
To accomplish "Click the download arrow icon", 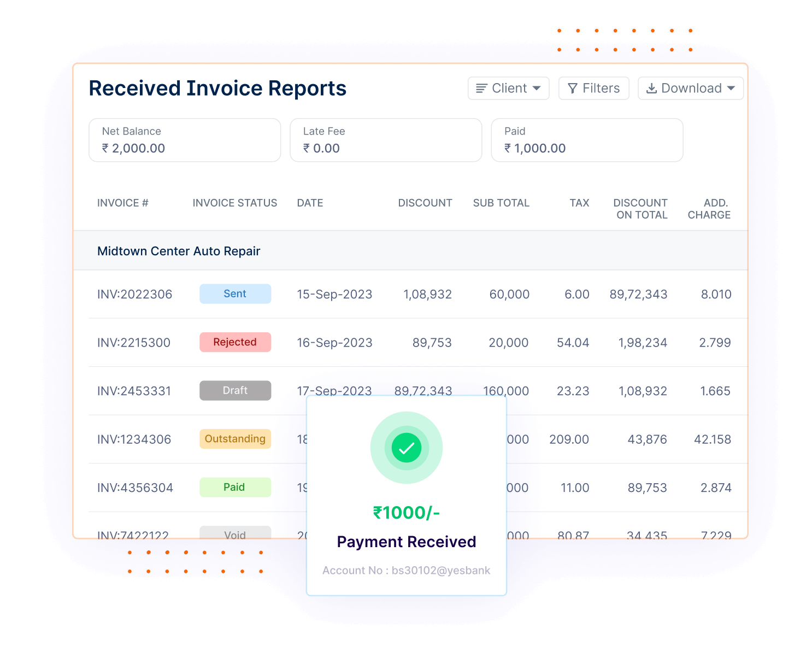I will (x=651, y=89).
